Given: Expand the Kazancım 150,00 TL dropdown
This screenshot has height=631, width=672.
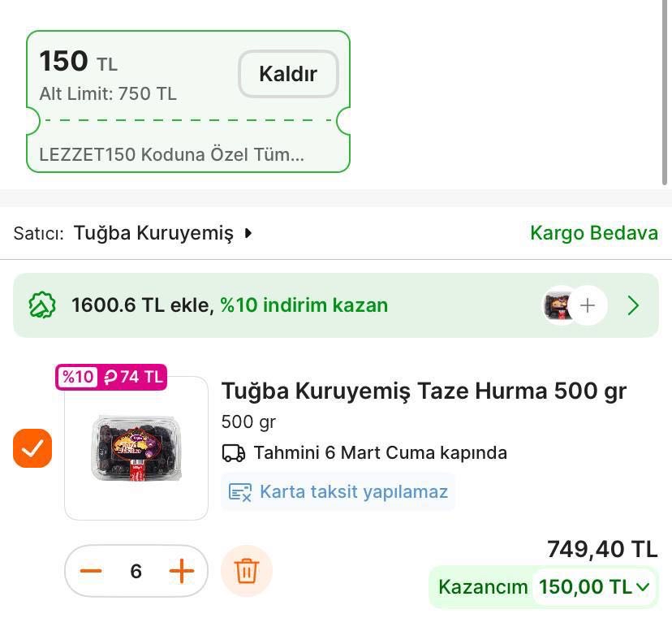Looking at the screenshot, I should [x=593, y=586].
